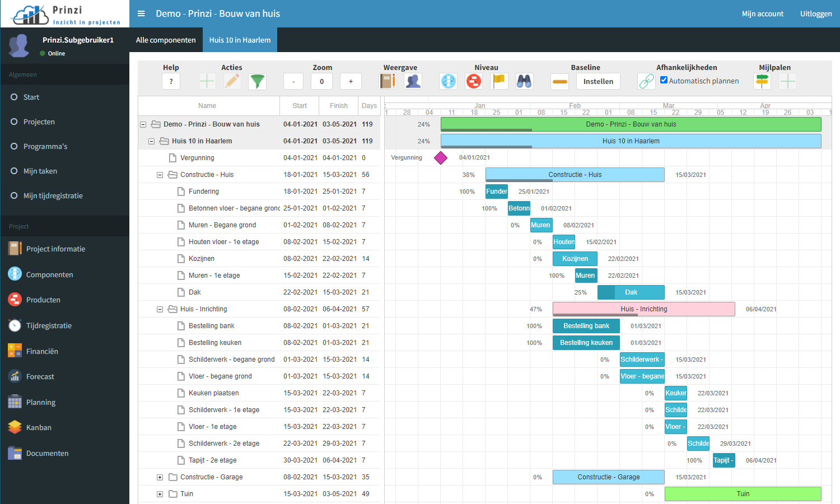Click the pencil edit icon under Acties
The image size is (840, 504).
coord(232,82)
